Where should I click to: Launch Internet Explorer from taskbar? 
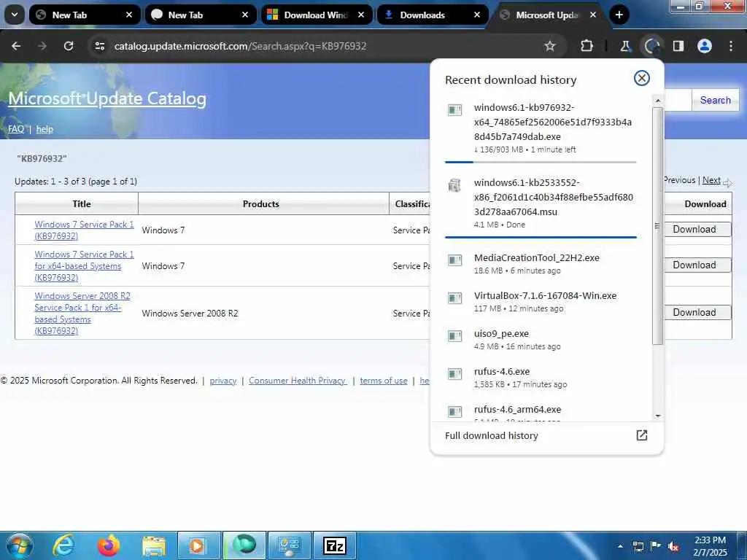point(63,545)
